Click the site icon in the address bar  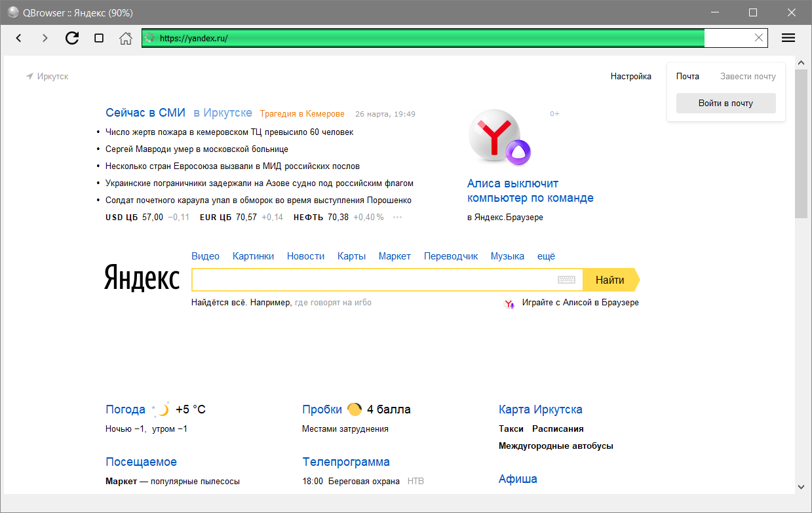149,38
